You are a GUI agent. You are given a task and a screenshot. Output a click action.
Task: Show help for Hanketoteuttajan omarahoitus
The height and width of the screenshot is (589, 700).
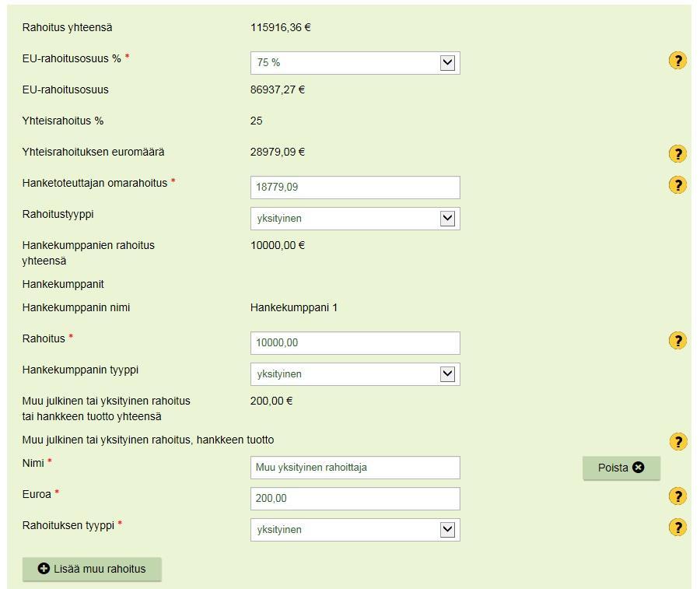[x=677, y=185]
